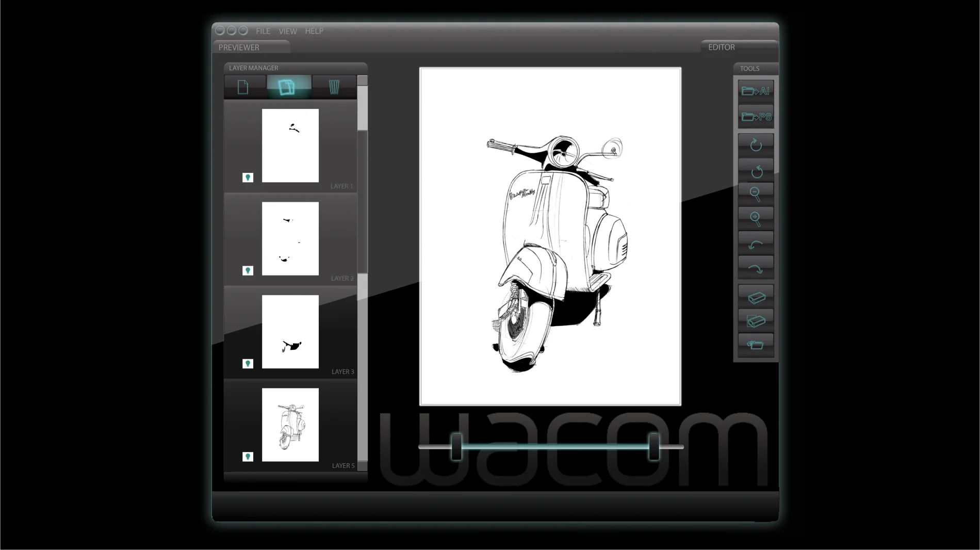980x550 pixels.
Task: Click the LAYER MANAGER panel title
Action: coord(253,68)
